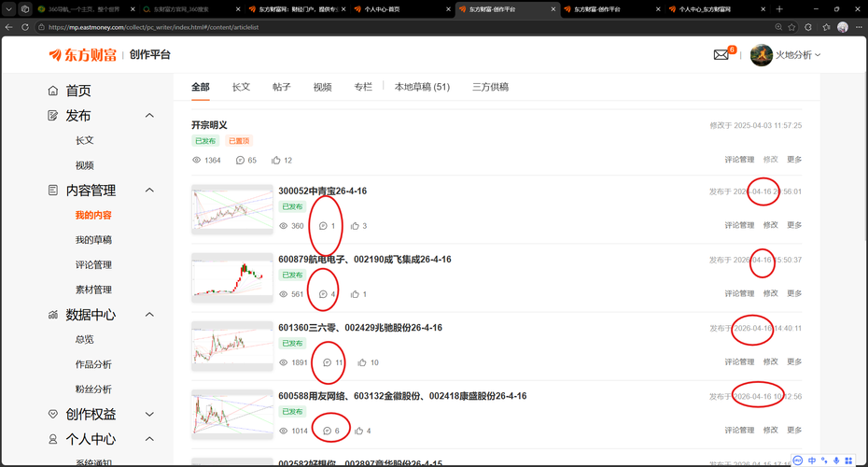Open the browser extensions icon
This screenshot has height=467, width=868.
(808, 26)
